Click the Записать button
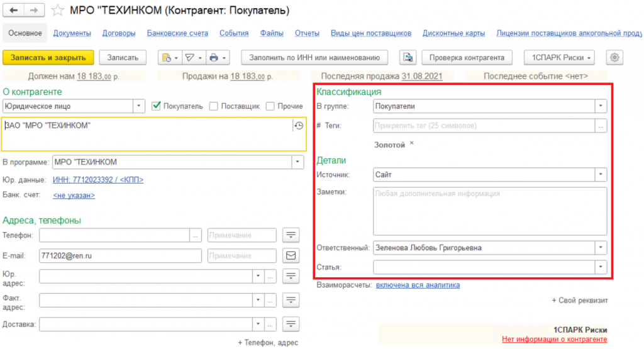Image resolution: width=644 pixels, height=349 pixels. [123, 57]
